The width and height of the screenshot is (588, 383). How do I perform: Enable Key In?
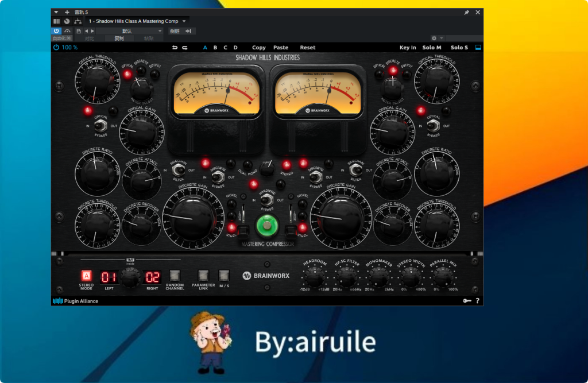[x=408, y=48]
